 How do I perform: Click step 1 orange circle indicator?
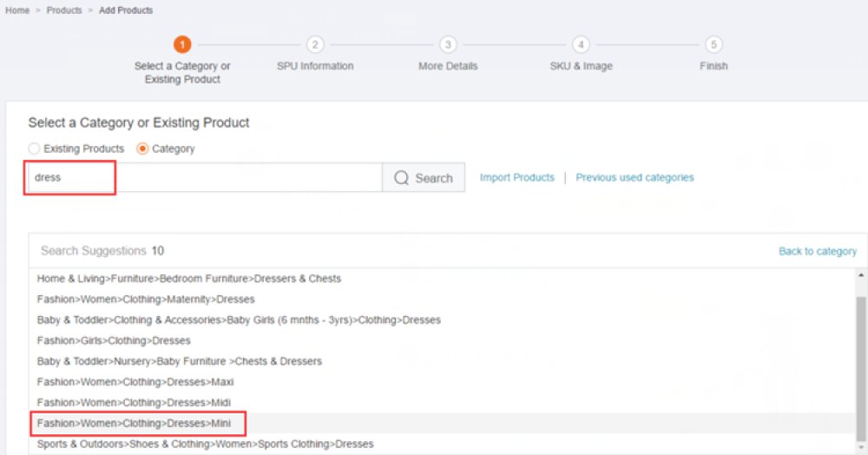[182, 44]
